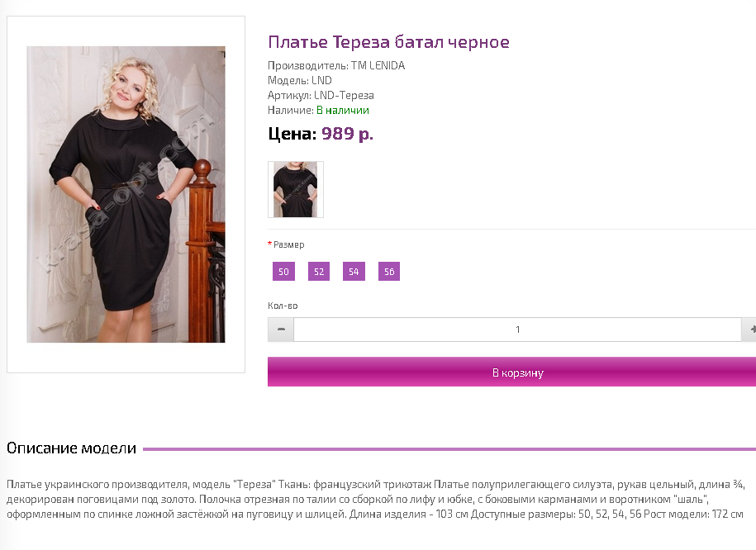The height and width of the screenshot is (550, 756).
Task: Decrease quantity with the minus icon
Action: pyautogui.click(x=281, y=330)
